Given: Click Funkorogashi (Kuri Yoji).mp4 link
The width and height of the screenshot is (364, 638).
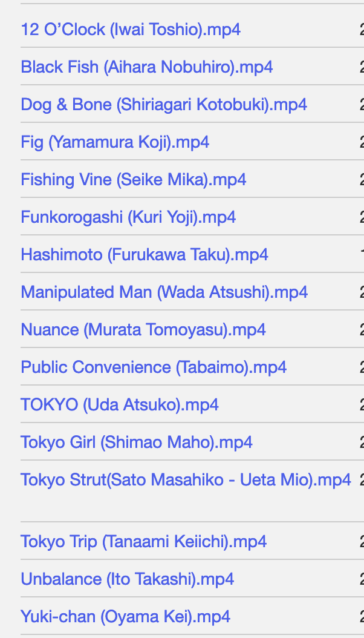Looking at the screenshot, I should [128, 217].
